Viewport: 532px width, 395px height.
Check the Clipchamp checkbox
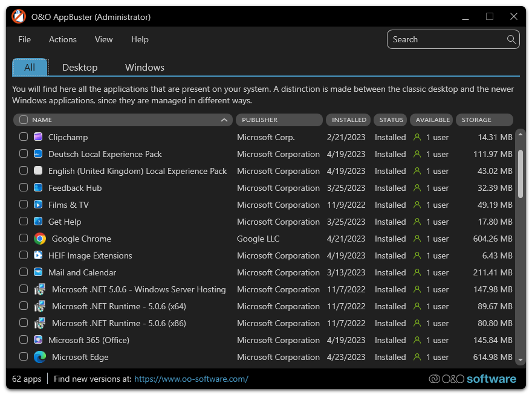point(24,136)
